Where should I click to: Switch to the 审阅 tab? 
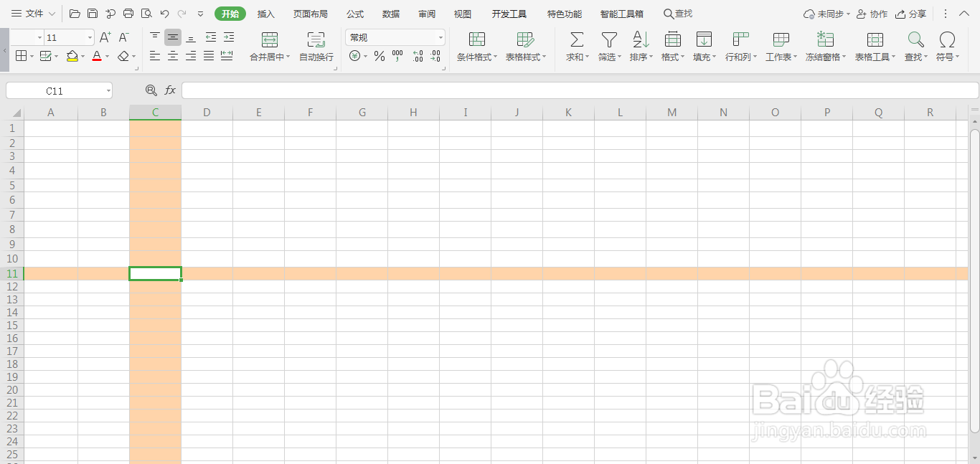pos(427,14)
